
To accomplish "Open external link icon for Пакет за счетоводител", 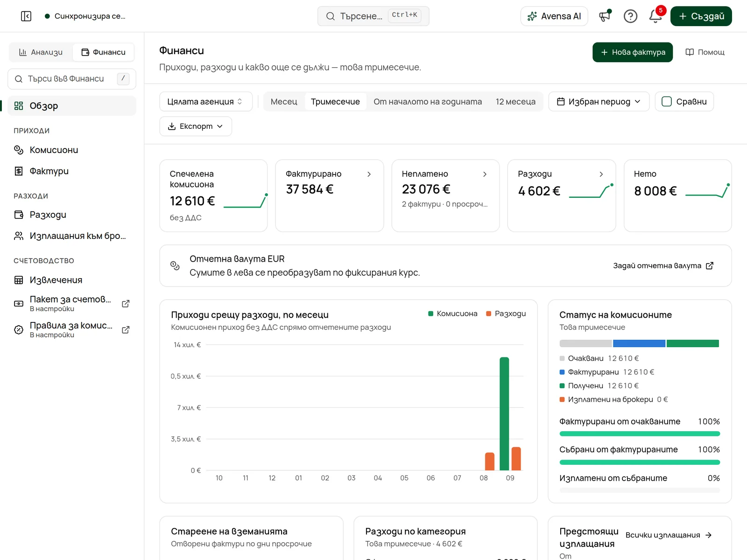I will coord(126,304).
